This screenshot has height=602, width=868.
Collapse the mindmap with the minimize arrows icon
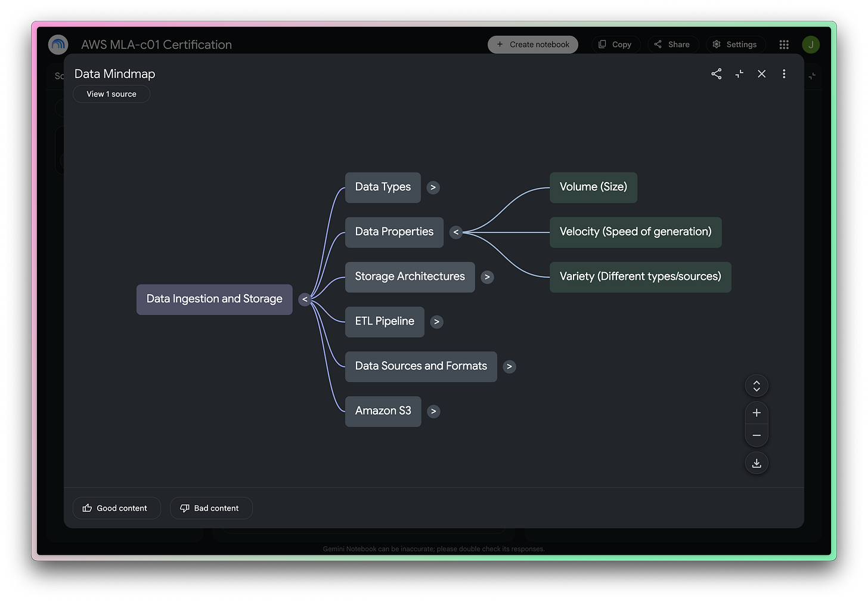point(739,74)
